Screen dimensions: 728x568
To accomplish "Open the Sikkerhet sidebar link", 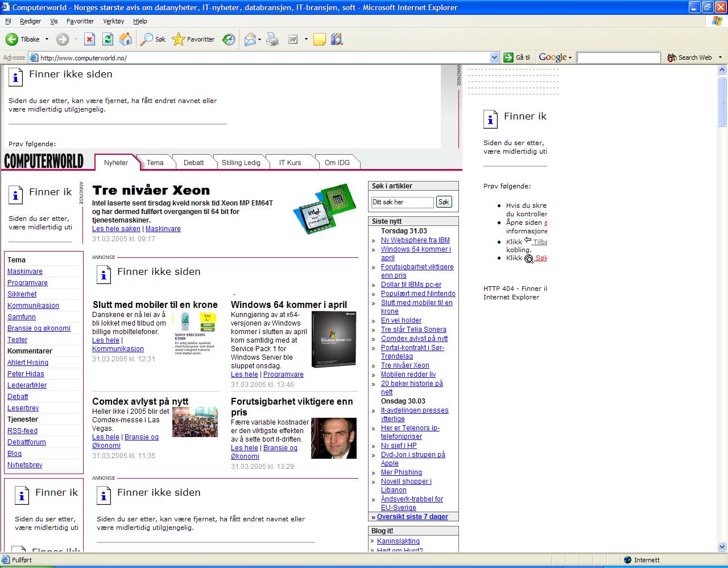I will pyautogui.click(x=22, y=294).
